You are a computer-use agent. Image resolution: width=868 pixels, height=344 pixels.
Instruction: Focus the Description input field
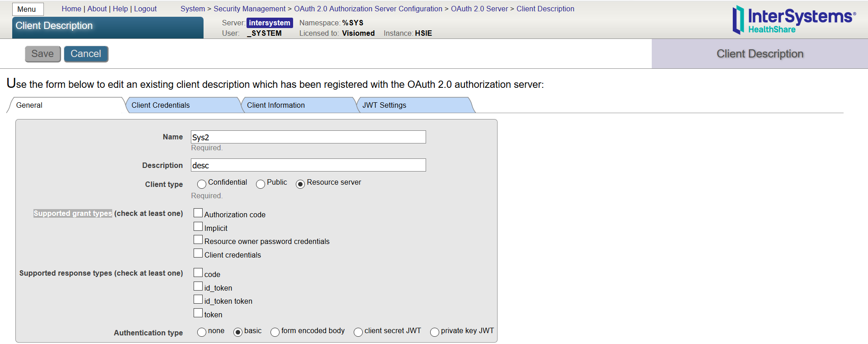pos(308,165)
